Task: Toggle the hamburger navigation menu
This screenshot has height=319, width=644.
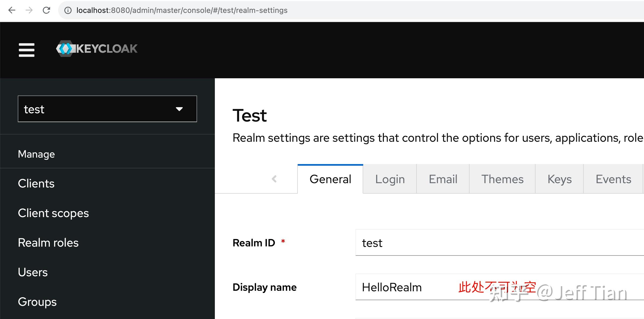Action: tap(27, 50)
